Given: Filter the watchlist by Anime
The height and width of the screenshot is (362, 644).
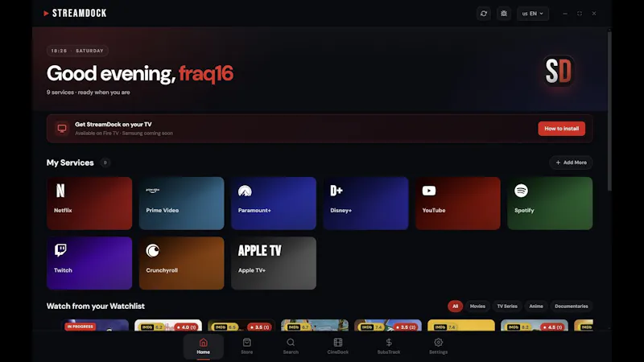Looking at the screenshot, I should [536, 306].
